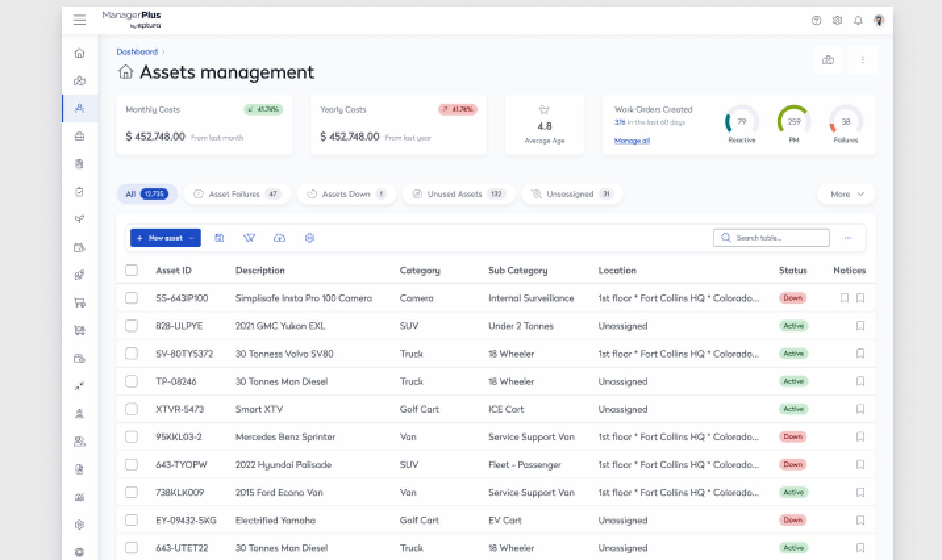The image size is (942, 560).
Task: Click the notifications bell in the top bar
Action: click(859, 21)
